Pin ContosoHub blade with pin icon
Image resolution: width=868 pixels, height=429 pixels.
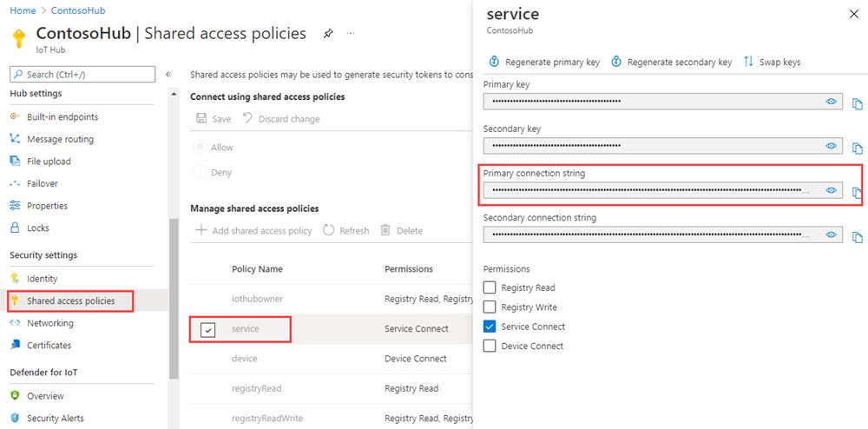point(328,34)
